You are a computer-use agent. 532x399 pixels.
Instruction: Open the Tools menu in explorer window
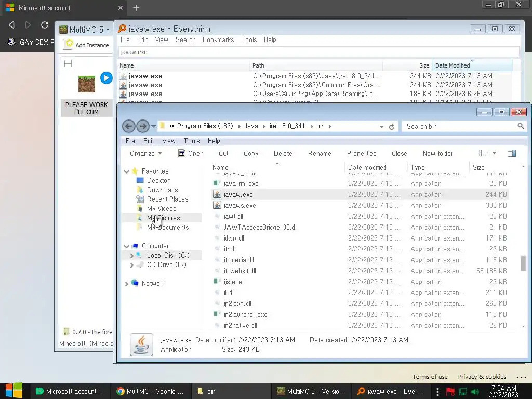click(192, 141)
